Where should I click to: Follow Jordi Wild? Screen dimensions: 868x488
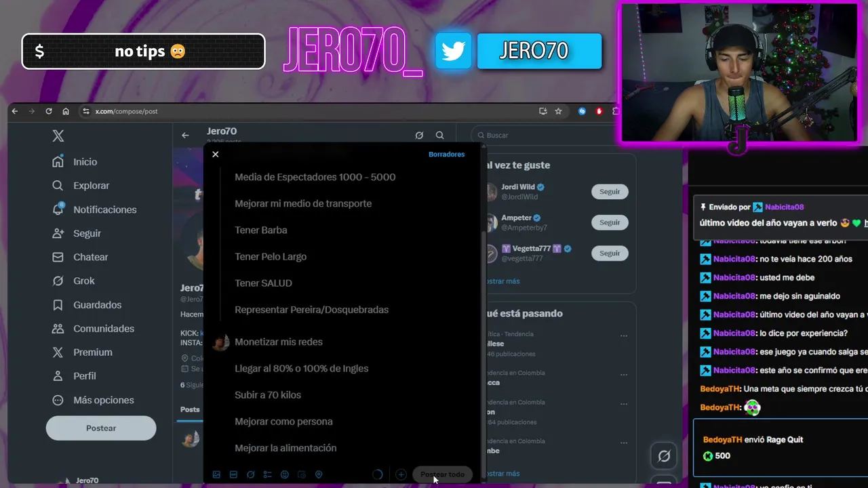(610, 192)
